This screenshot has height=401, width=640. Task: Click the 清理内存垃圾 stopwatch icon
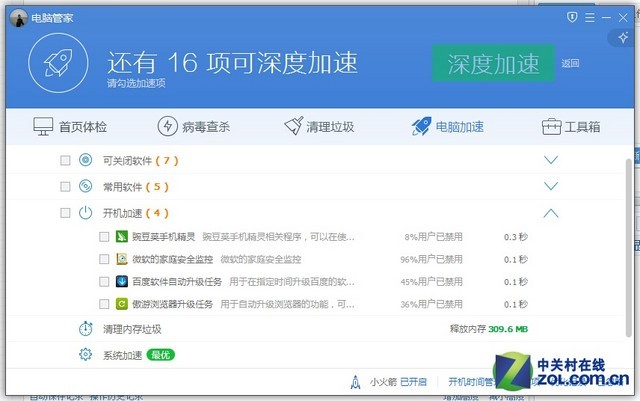click(85, 329)
